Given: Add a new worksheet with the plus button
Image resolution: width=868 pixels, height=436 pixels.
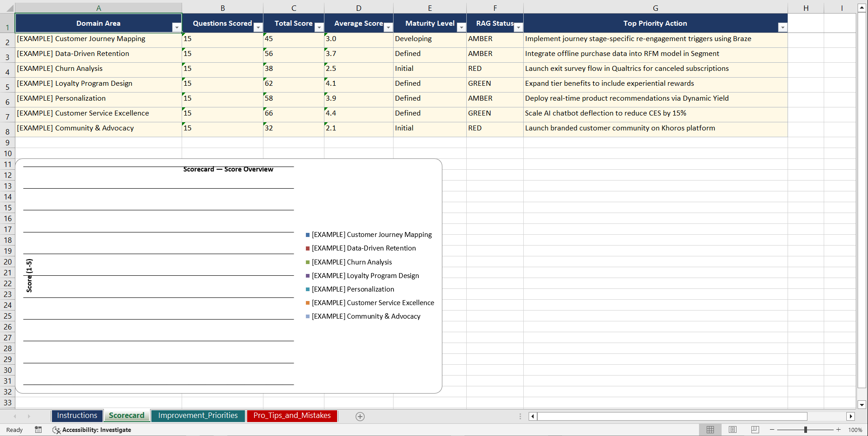Looking at the screenshot, I should point(360,416).
